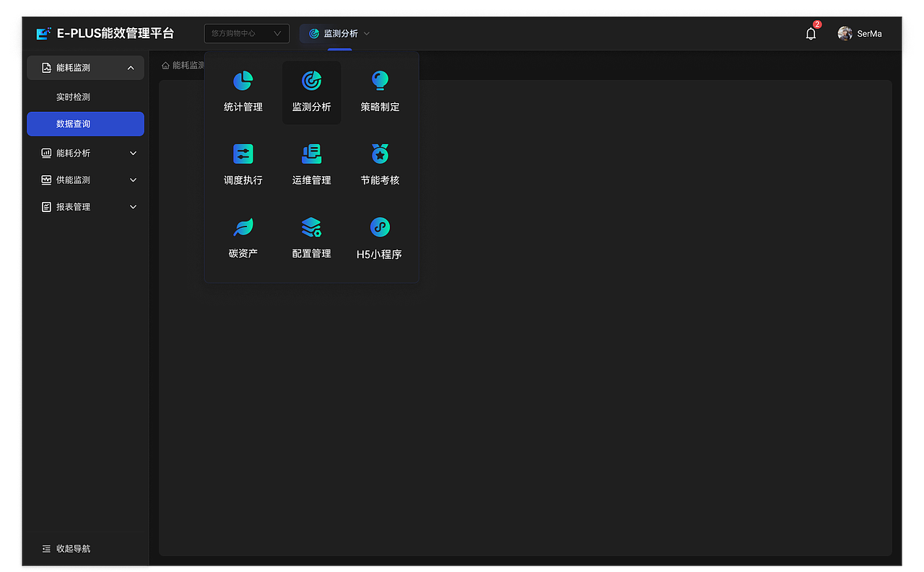Click the SerMa username

[x=869, y=34]
